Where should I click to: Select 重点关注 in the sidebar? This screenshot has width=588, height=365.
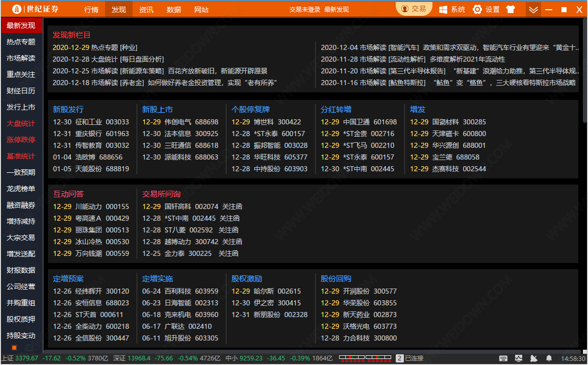click(x=21, y=74)
